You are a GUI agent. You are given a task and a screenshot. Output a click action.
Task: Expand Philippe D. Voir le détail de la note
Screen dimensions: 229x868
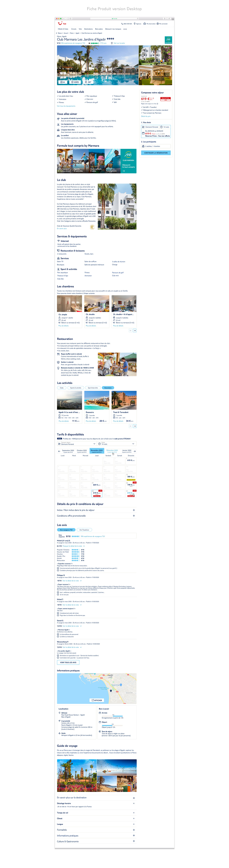pos(72,581)
